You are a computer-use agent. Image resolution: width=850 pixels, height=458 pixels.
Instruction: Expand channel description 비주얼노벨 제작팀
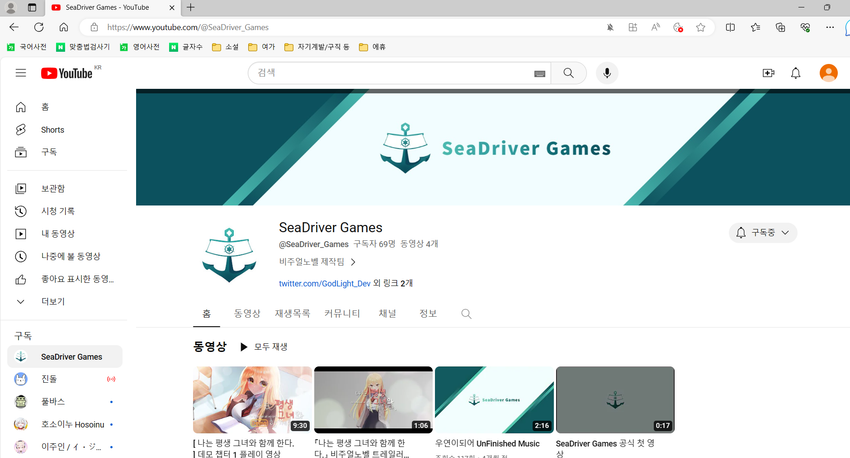tap(317, 262)
